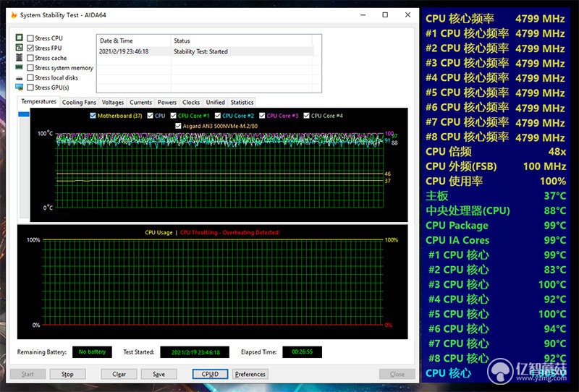579x392 pixels.
Task: Click the blue graph page-size slider
Action: [x=24, y=114]
